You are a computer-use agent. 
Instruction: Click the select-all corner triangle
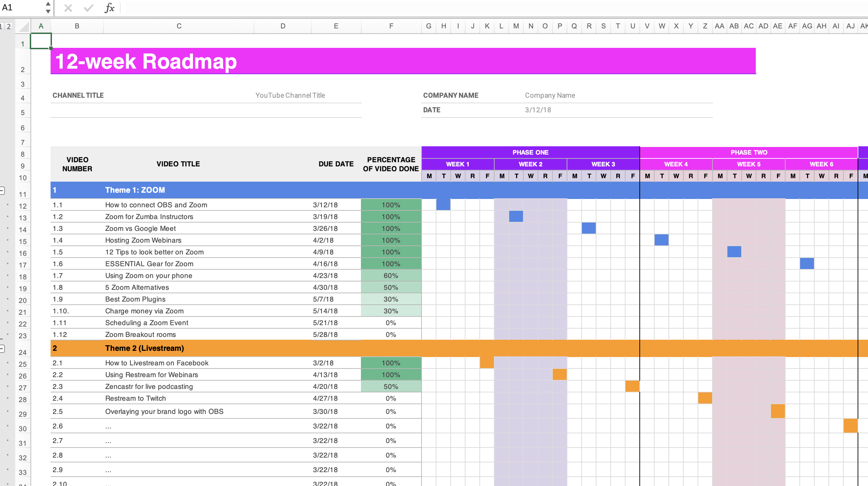coord(24,26)
